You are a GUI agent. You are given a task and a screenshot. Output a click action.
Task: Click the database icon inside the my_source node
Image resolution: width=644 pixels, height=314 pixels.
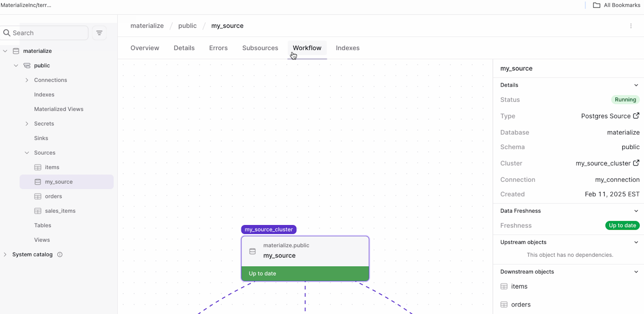pos(252,251)
